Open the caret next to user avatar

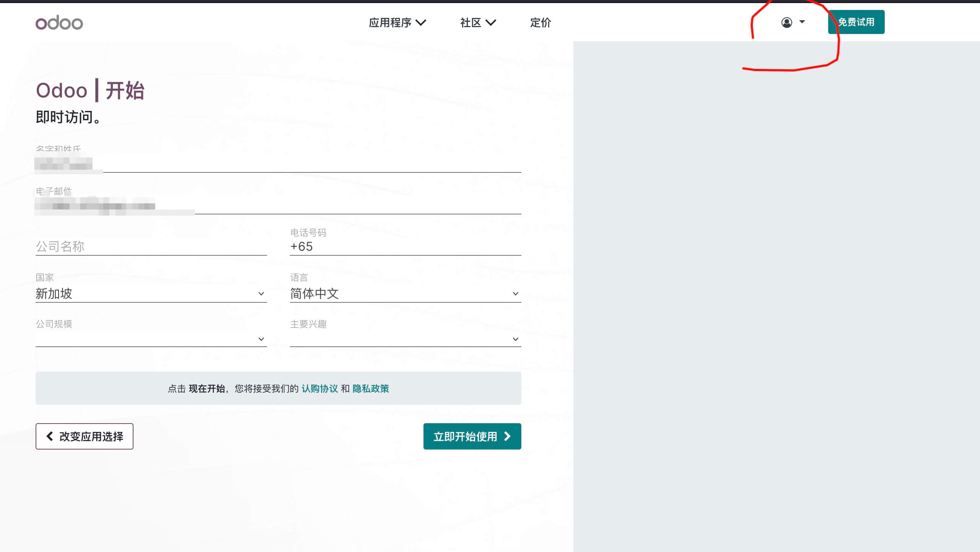802,22
